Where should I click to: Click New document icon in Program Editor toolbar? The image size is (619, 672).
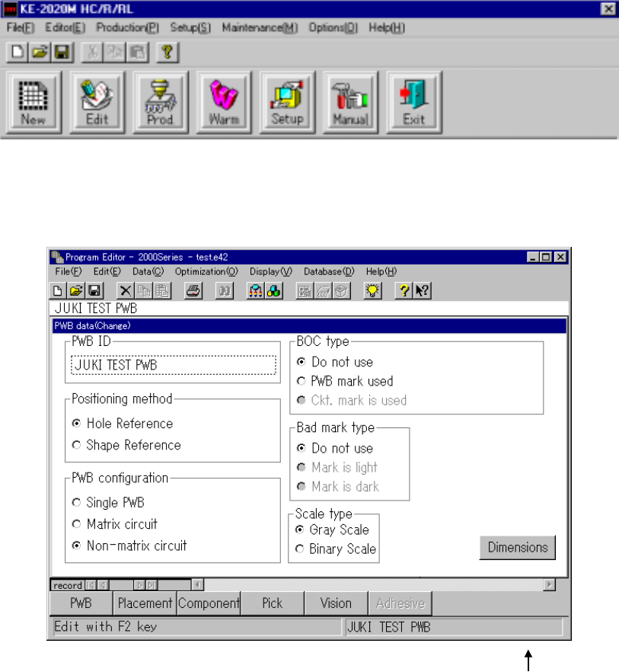(58, 290)
